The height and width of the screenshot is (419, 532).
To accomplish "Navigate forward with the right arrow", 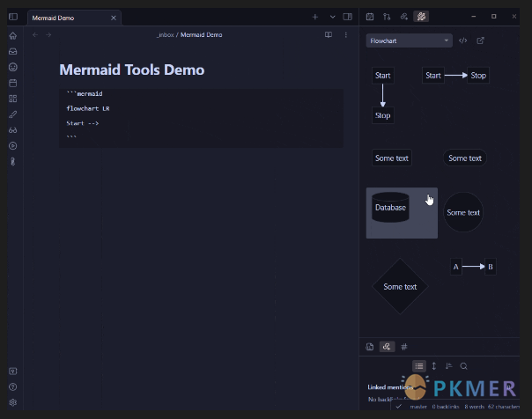I will [x=48, y=35].
